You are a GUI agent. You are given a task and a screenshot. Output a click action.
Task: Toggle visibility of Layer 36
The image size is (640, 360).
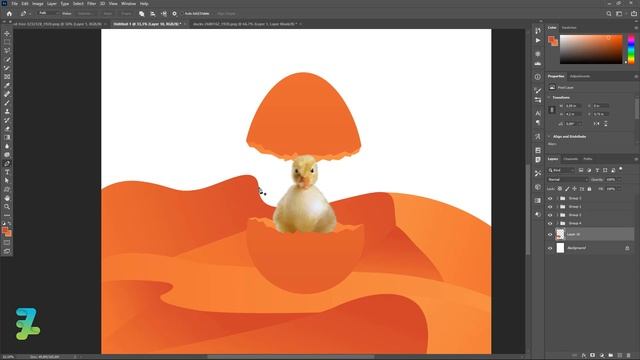pyautogui.click(x=550, y=234)
